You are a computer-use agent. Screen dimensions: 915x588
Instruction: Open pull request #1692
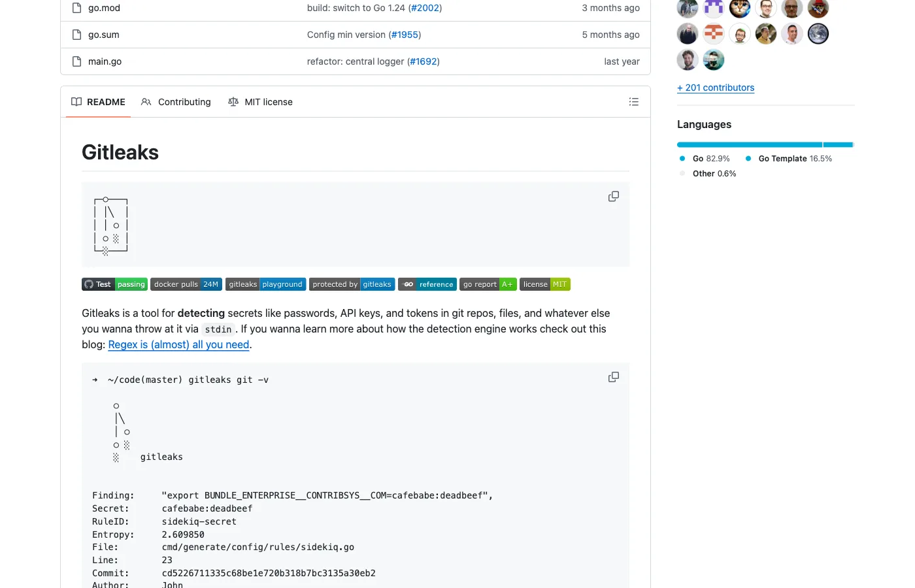pyautogui.click(x=424, y=61)
